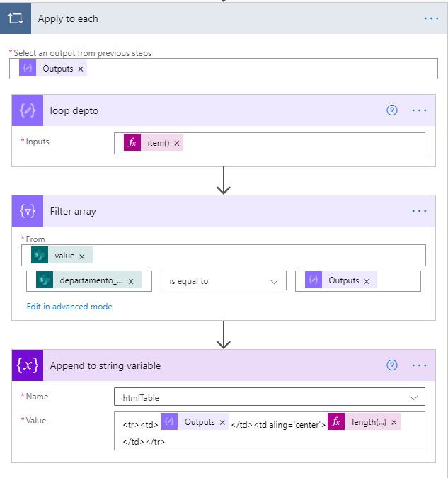The image size is (448, 478).
Task: Remove Outputs token in Filter array condition
Action: [x=367, y=281]
